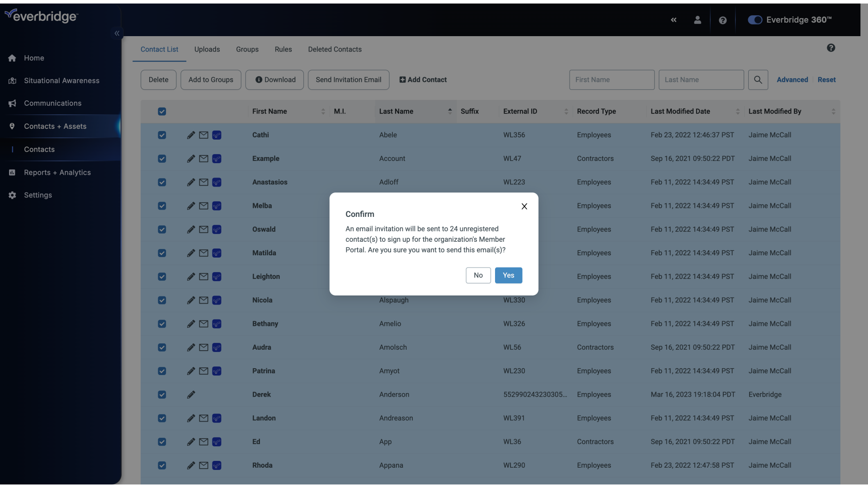The image size is (868, 488).
Task: Open Contacts + Assets section
Action: point(55,126)
